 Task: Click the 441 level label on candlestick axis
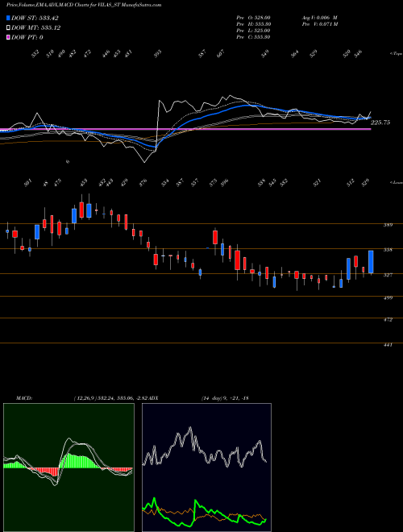pos(388,345)
